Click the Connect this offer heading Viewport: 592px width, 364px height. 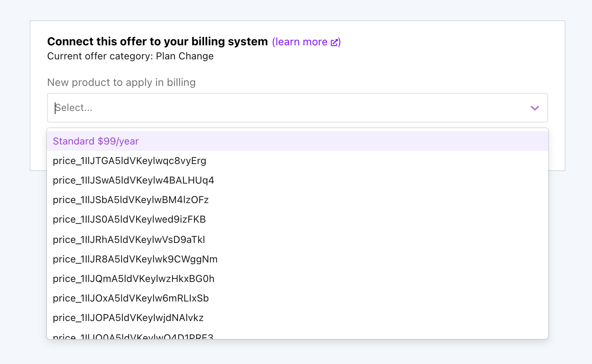pyautogui.click(x=157, y=41)
